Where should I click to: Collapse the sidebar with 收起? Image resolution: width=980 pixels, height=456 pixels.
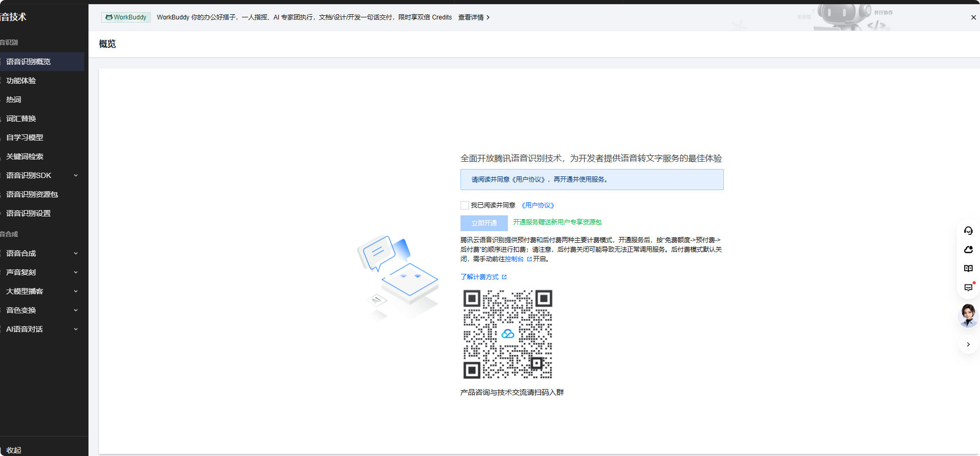tap(14, 450)
